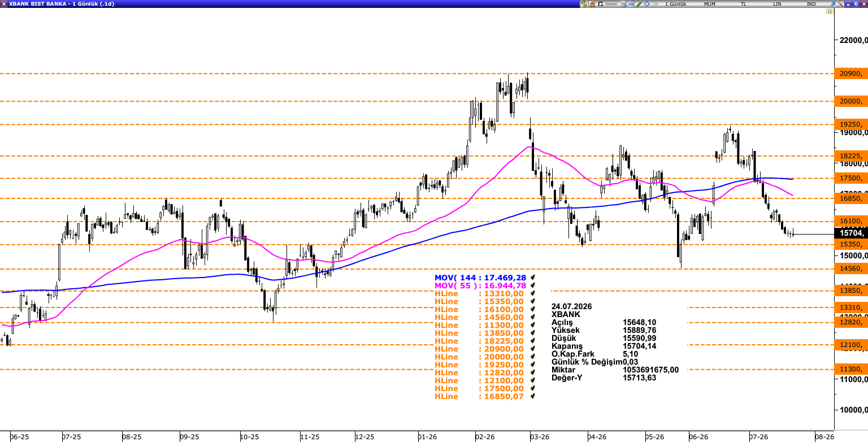Toggle HLine 12820,00 checkmark
The image size is (868, 442).
tap(533, 372)
